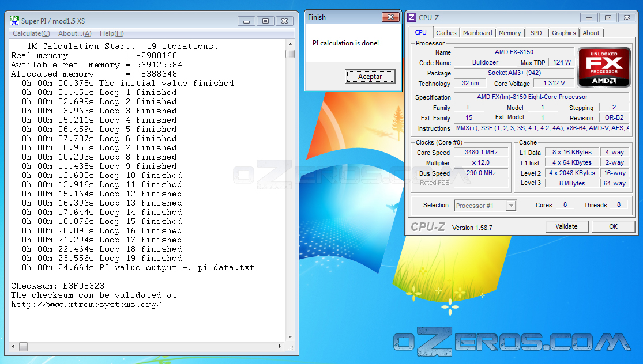The image size is (643, 364).
Task: Click the Loop 19 finished line
Action: coord(101,259)
